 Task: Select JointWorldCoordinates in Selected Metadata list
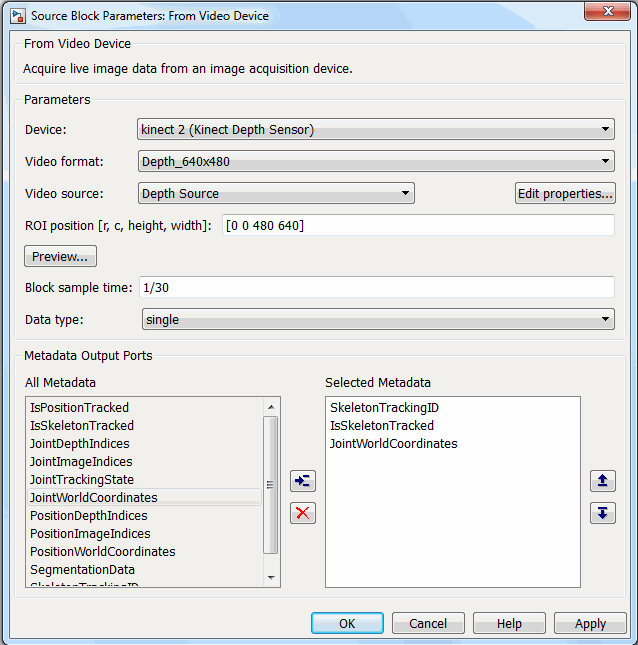[452, 444]
